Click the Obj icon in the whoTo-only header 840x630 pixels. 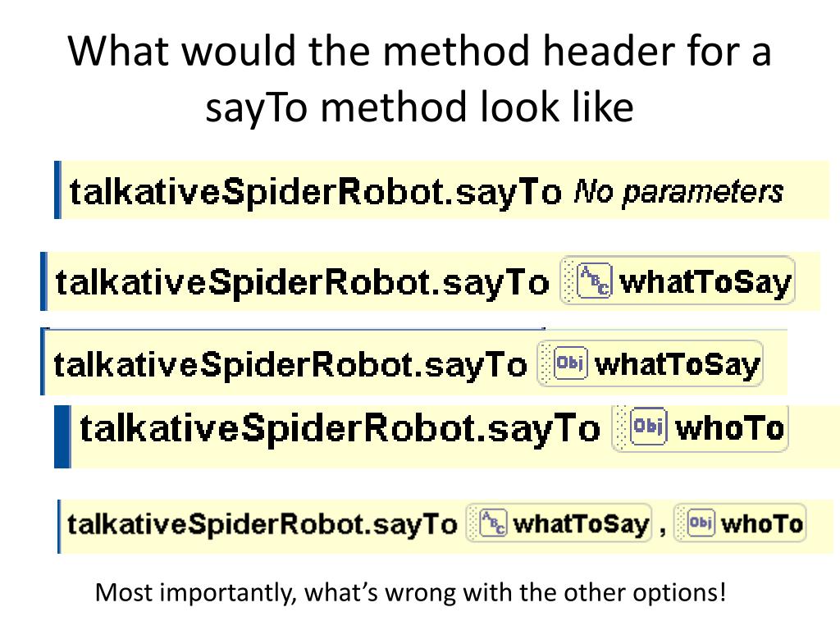650,427
